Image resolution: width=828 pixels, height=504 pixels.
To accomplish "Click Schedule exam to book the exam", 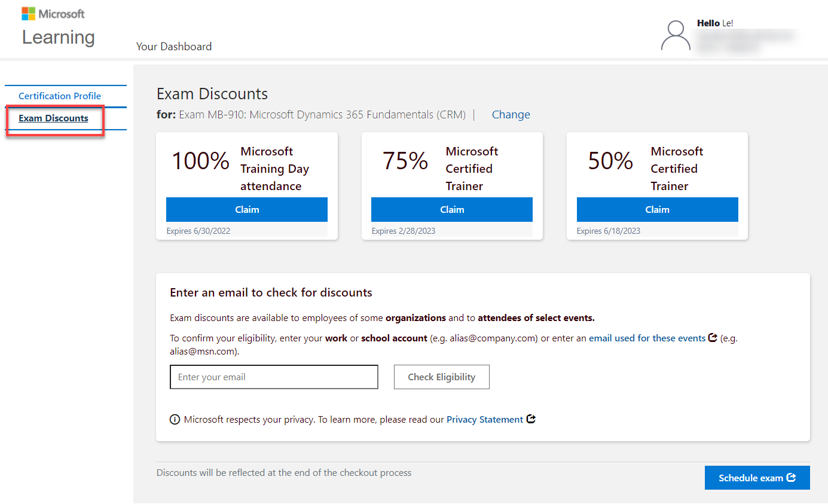I will tap(752, 477).
